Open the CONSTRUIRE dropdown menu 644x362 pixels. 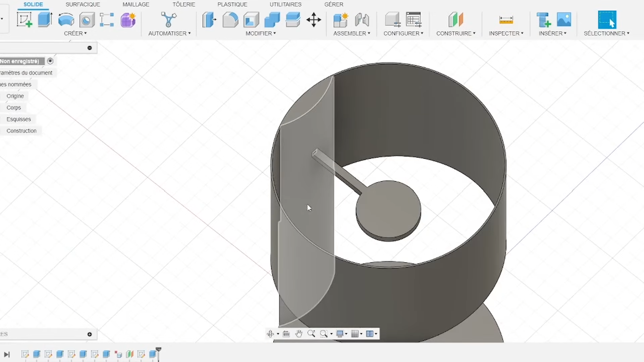[456, 34]
